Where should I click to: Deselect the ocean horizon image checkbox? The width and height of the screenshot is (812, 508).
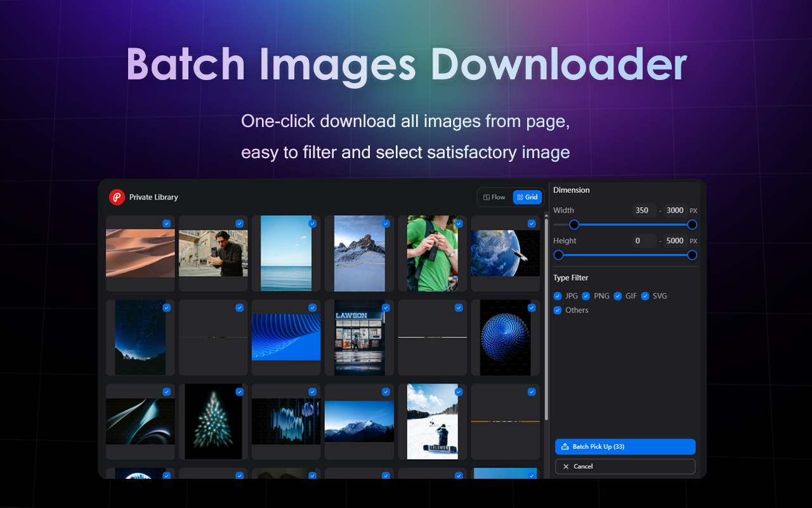pyautogui.click(x=312, y=224)
